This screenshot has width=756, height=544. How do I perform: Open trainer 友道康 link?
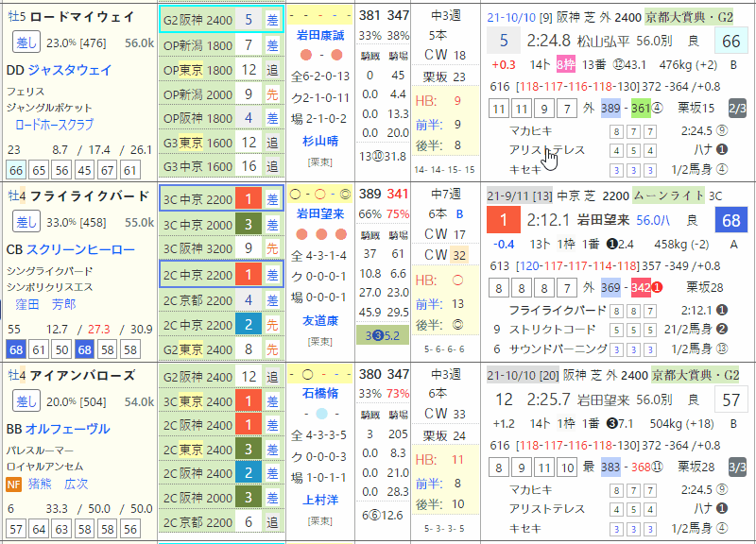coord(318,319)
